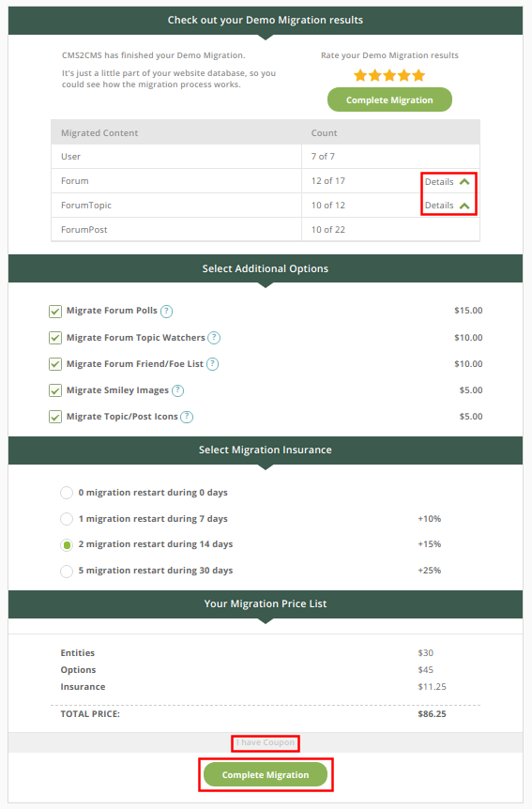Image resolution: width=532 pixels, height=809 pixels.
Task: Disable Migrate Forum Topic Watchers option
Action: tap(55, 338)
